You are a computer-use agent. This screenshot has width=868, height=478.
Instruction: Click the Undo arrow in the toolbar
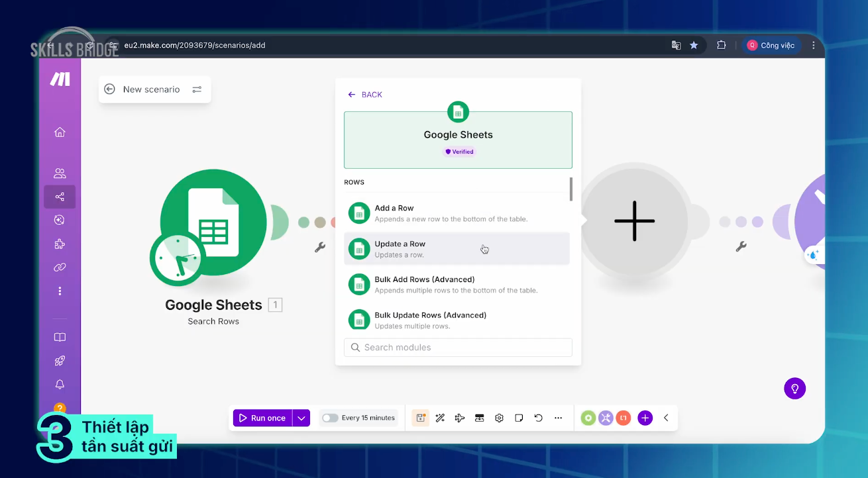pos(539,418)
